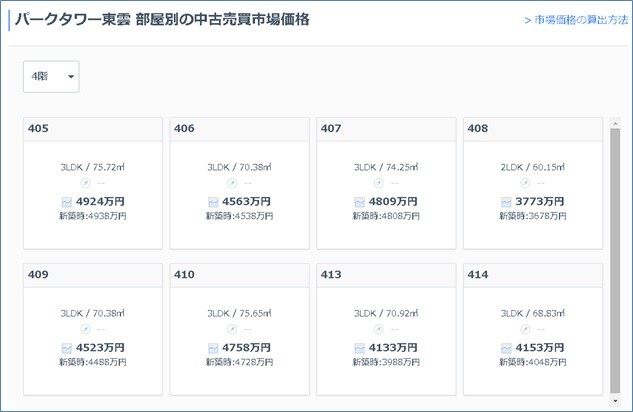Click the compass icon in room 405 card
633x412 pixels.
coord(85,183)
